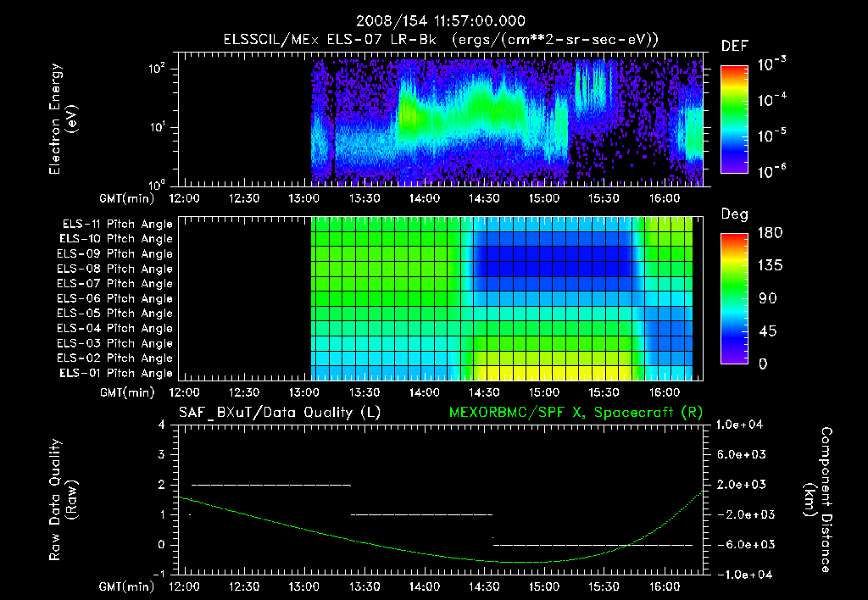Click the GMT(min) label of the pitch angle panel
The height and width of the screenshot is (600, 868).
click(127, 393)
